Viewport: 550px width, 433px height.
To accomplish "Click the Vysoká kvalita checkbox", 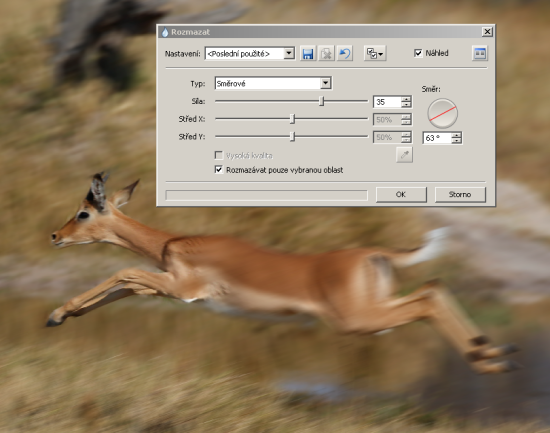I will pyautogui.click(x=219, y=155).
